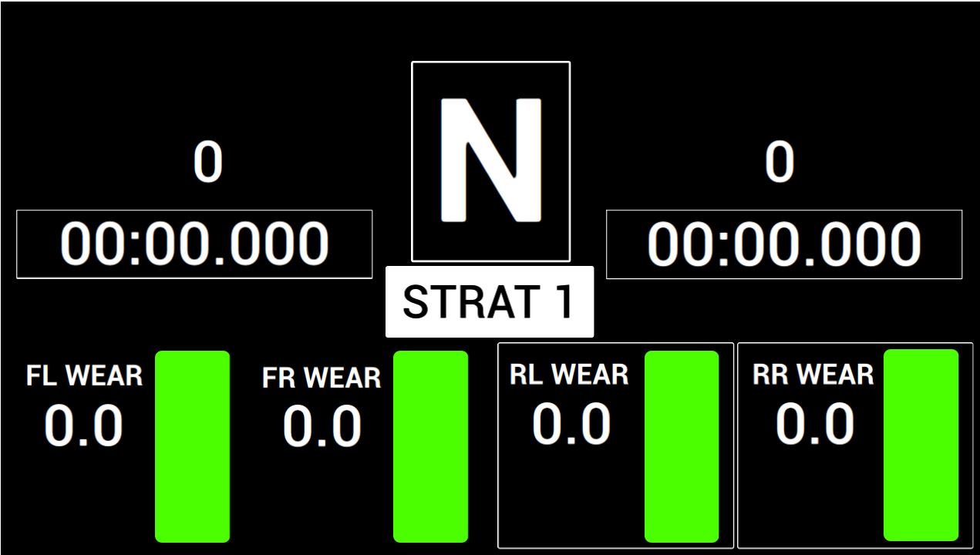This screenshot has height=555, width=980.
Task: Click the FR wear value 0.0
Action: (322, 426)
